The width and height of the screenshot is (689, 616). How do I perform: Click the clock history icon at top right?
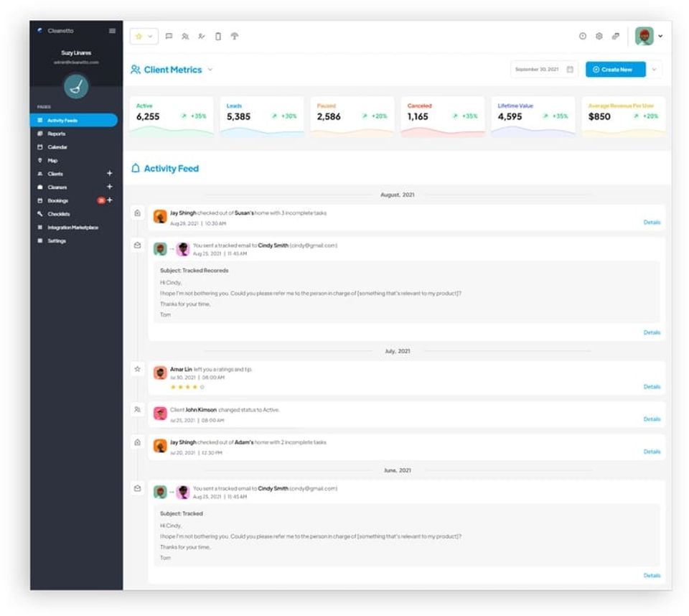[583, 36]
